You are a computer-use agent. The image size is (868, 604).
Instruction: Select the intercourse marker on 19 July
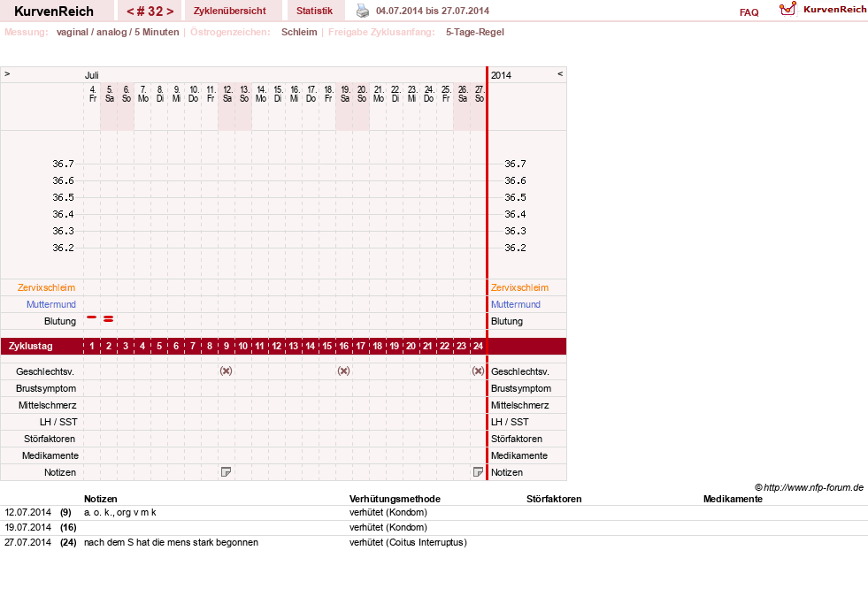[344, 371]
